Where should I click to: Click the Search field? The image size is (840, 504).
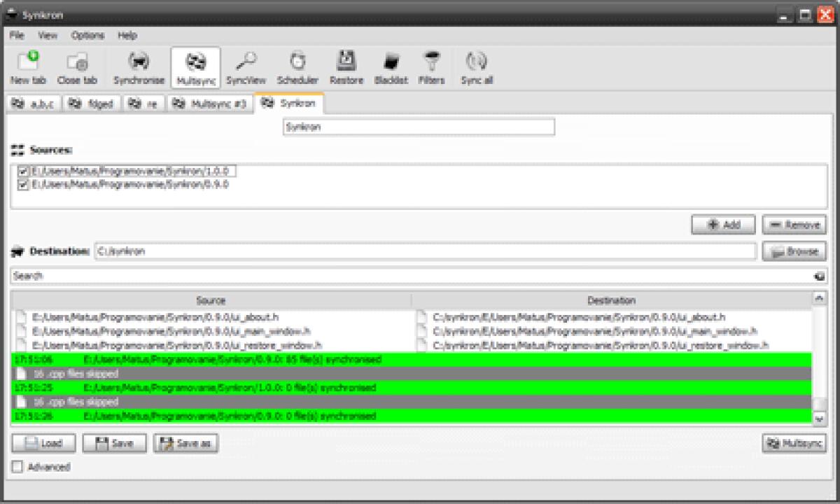[419, 276]
